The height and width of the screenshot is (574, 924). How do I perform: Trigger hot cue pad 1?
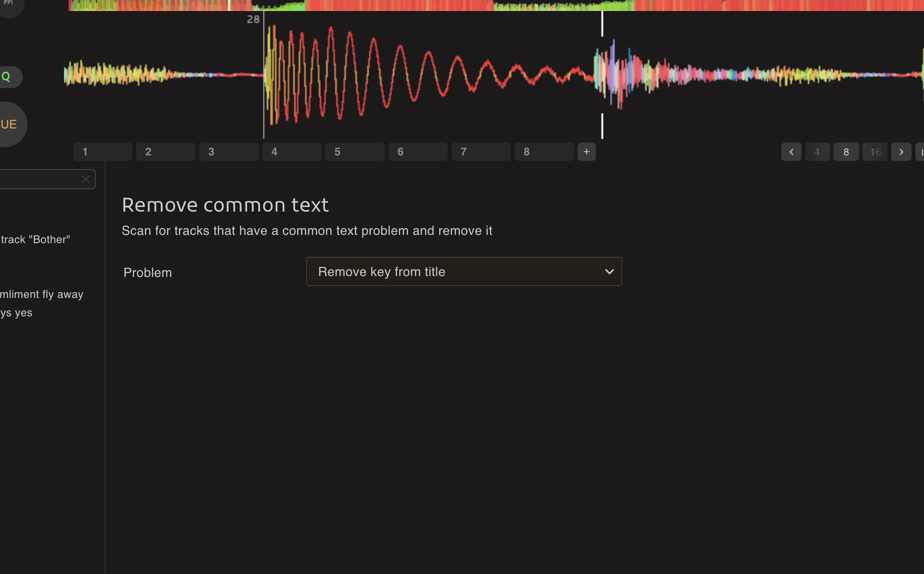point(102,152)
